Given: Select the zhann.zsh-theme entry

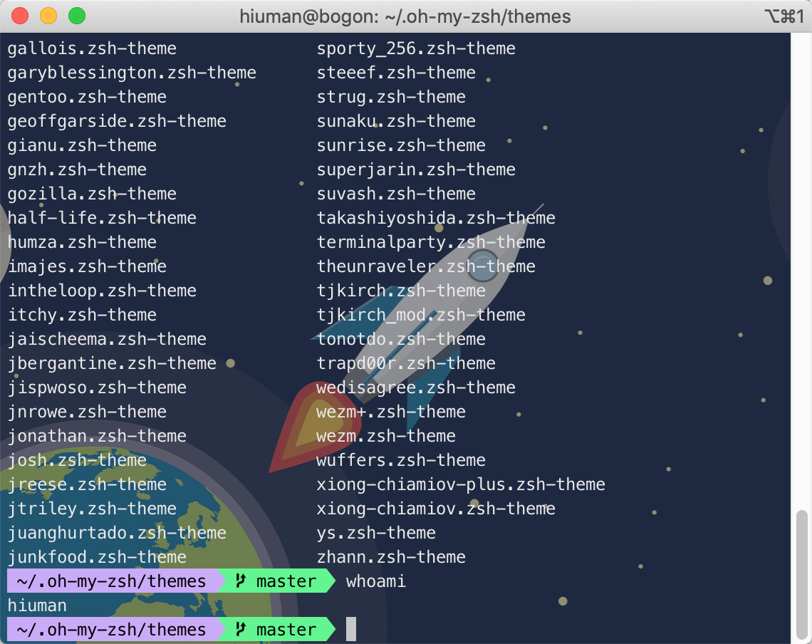Looking at the screenshot, I should pos(392,556).
